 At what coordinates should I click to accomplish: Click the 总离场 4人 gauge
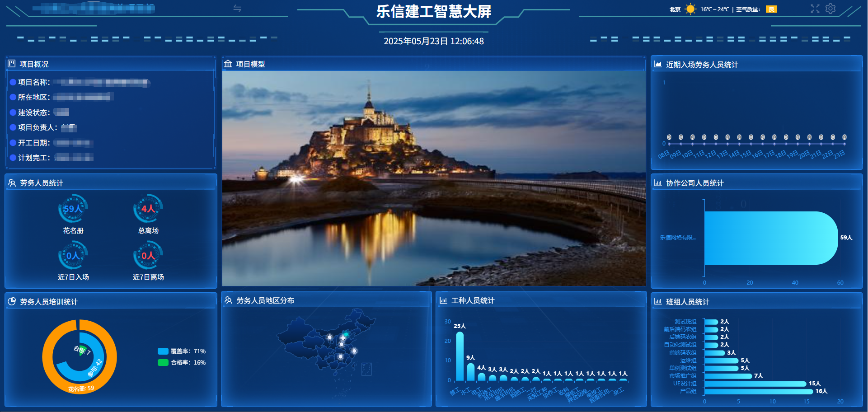click(148, 209)
